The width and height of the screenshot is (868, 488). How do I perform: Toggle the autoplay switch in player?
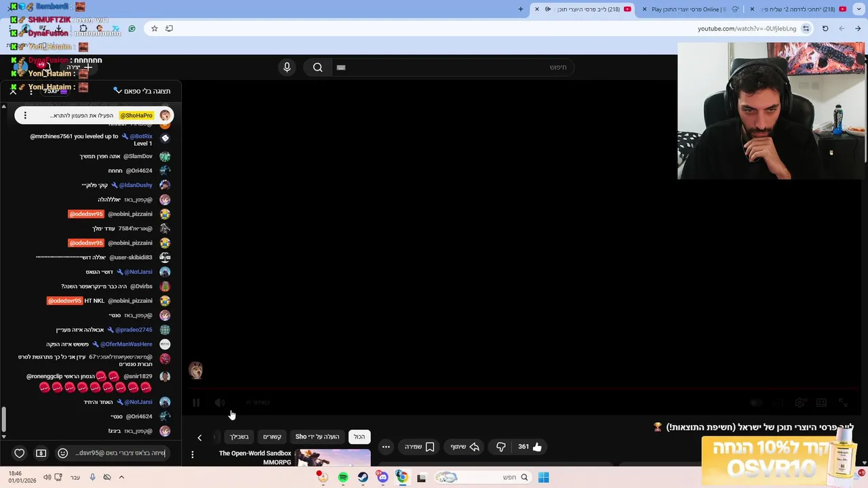756,403
